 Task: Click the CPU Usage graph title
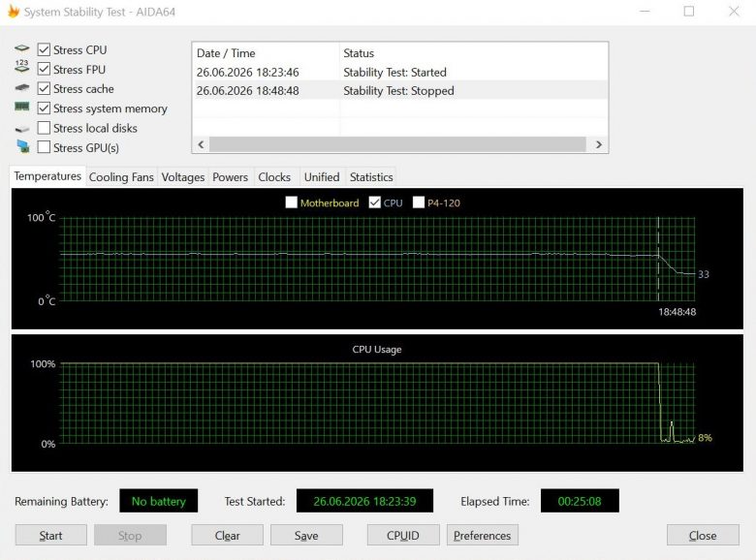coord(377,350)
